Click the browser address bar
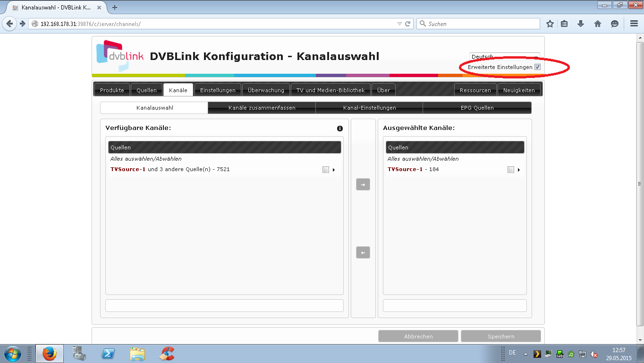The image size is (644, 363). click(220, 24)
